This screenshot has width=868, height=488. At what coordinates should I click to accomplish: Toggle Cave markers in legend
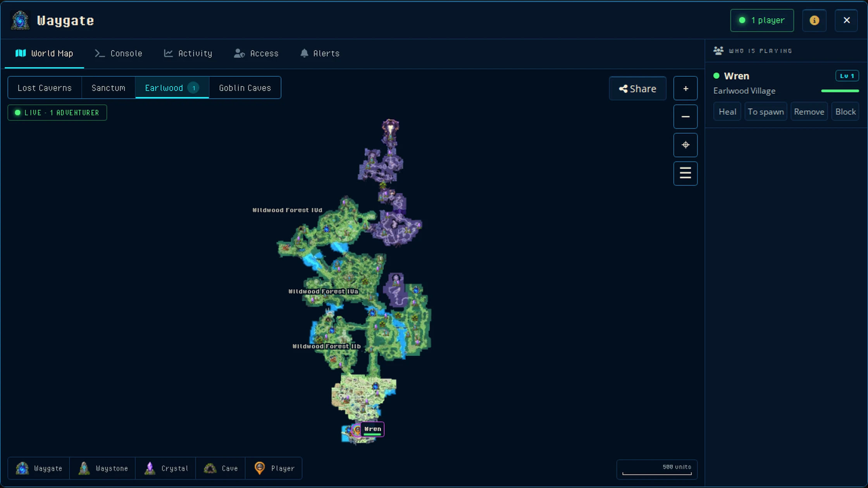coord(221,468)
